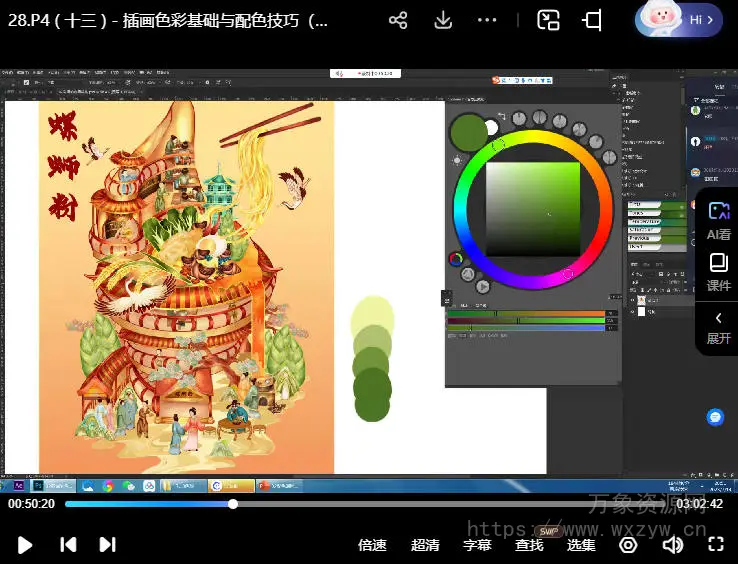Open the 课件 courseware panel
Screen dimensions: 738x564
[x=718, y=272]
